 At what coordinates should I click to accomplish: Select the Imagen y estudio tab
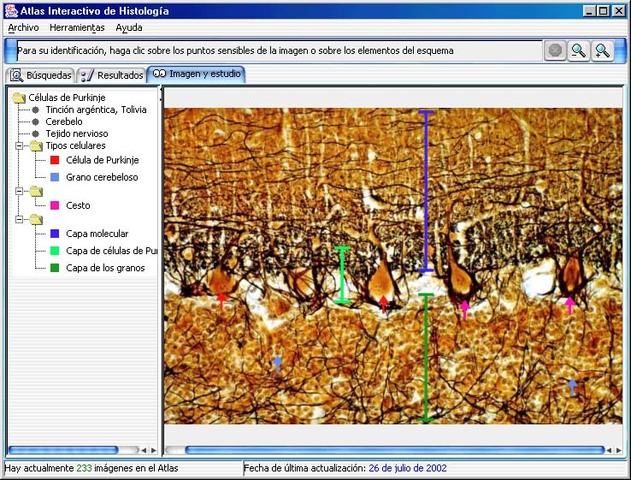(196, 74)
